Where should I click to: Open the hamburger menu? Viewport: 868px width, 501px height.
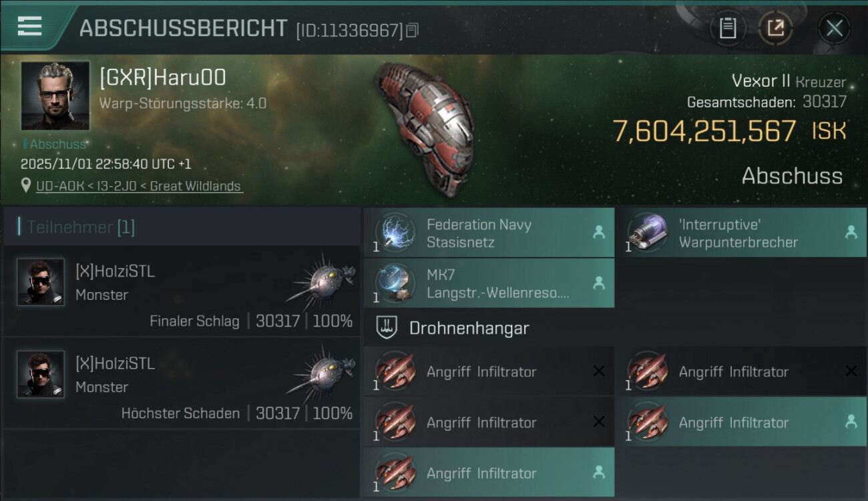(29, 26)
